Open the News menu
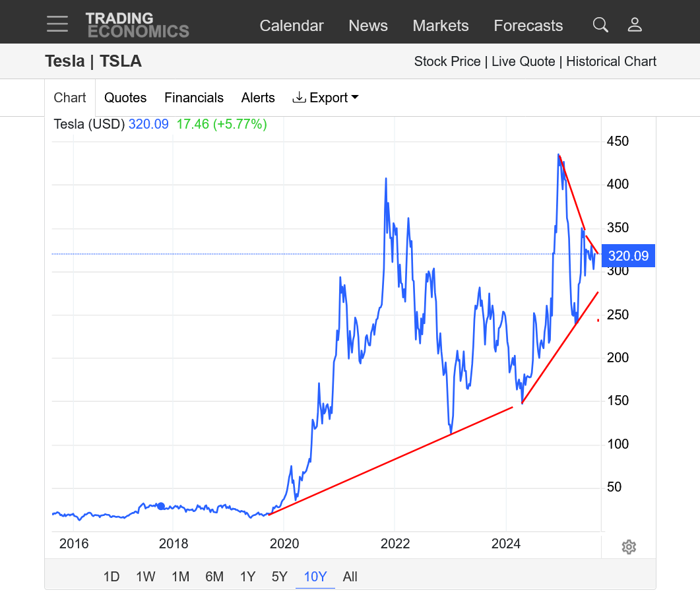Image resolution: width=700 pixels, height=611 pixels. (x=368, y=26)
